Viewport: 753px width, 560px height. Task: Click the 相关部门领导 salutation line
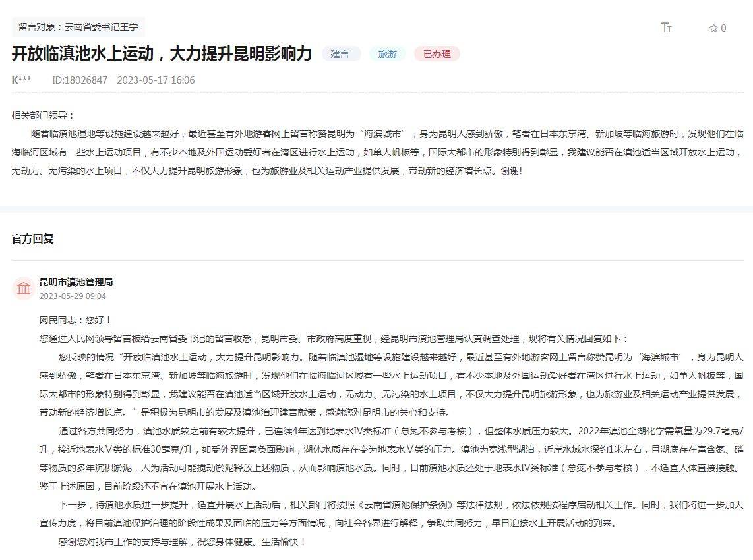click(x=44, y=115)
